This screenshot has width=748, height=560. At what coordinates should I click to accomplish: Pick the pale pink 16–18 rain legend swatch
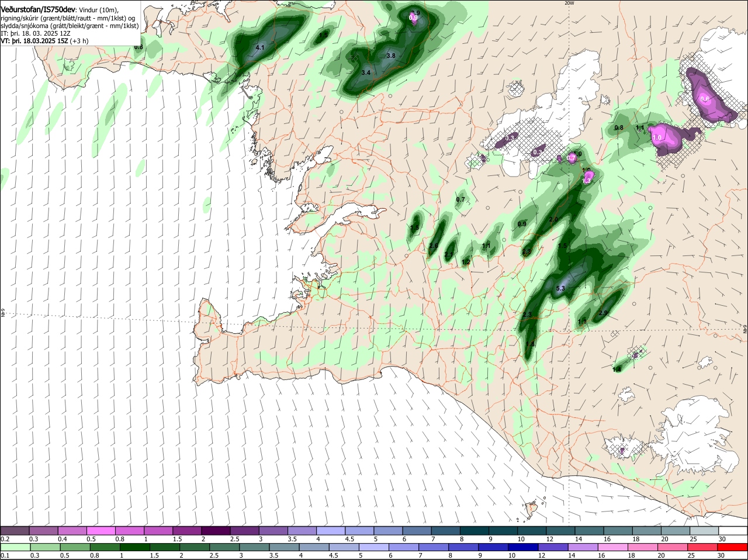(614, 548)
